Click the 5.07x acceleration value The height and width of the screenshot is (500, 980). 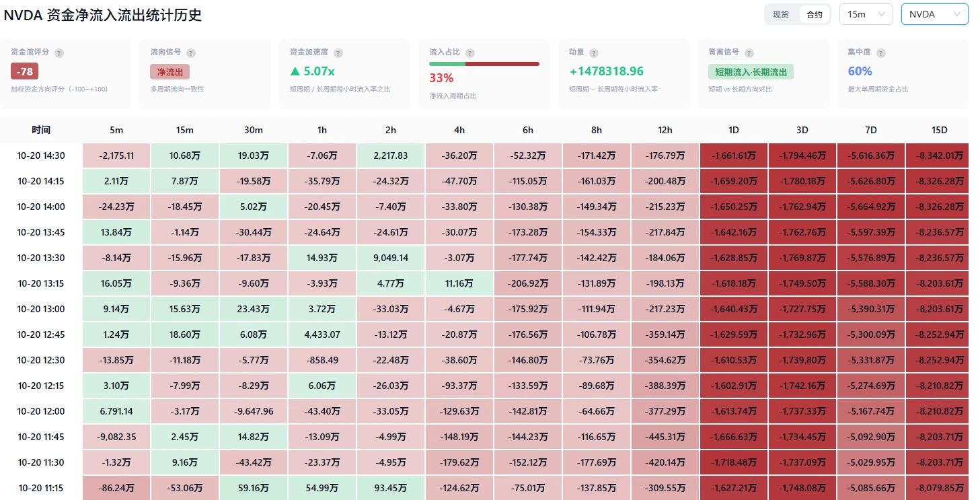[312, 71]
